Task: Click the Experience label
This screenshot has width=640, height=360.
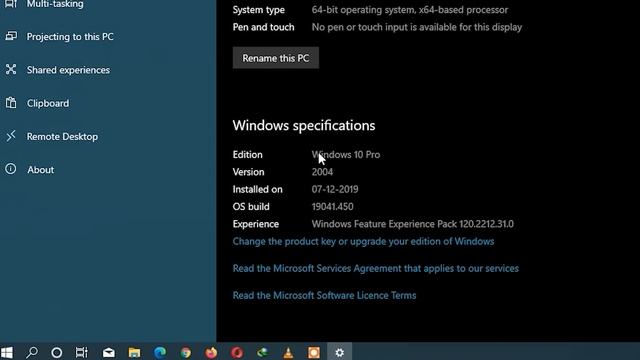Action: click(x=256, y=224)
